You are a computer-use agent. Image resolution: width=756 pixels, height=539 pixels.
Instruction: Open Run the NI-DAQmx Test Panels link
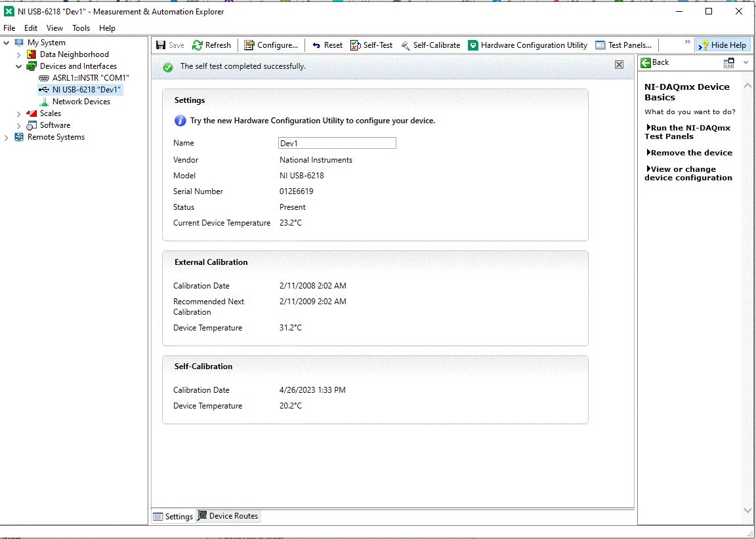tap(688, 132)
